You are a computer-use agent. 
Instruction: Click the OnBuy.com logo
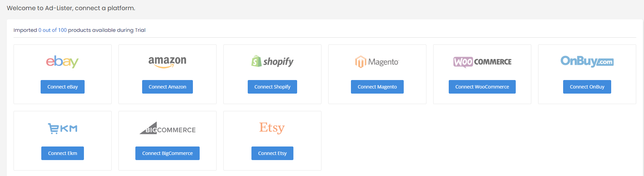[587, 61]
